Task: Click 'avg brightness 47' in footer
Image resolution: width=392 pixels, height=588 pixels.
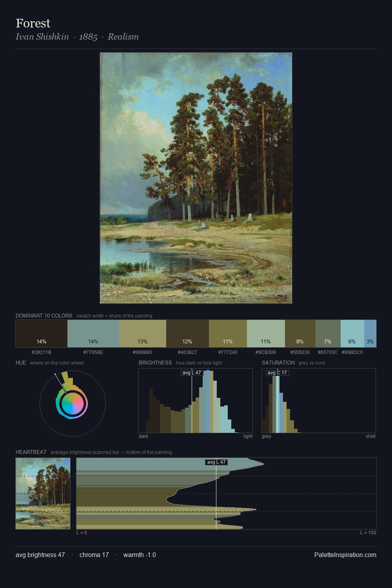Action: coord(40,555)
